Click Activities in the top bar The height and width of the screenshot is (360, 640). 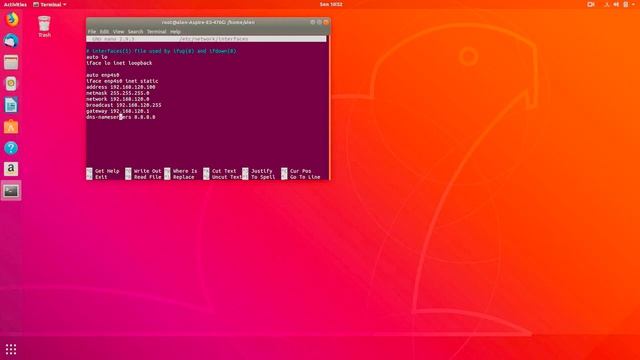pos(15,4)
